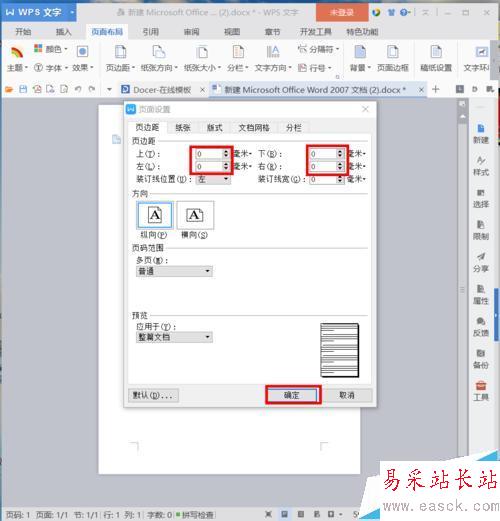
Task: Switch to the 开始 ribbon tab
Action: (x=23, y=32)
